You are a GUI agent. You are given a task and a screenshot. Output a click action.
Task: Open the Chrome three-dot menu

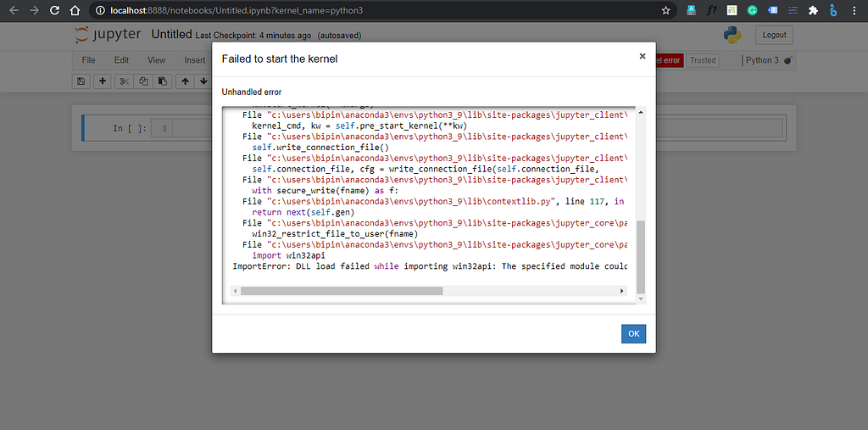coord(855,11)
